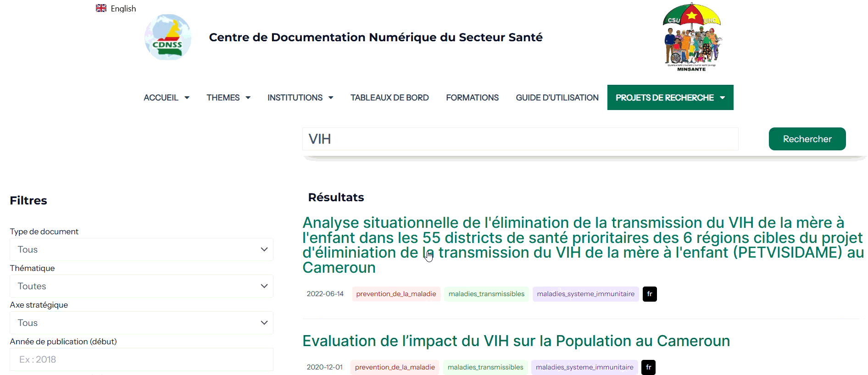Click the 'fr' language badge on first result
Viewport: 868px width, 375px height.
649,294
